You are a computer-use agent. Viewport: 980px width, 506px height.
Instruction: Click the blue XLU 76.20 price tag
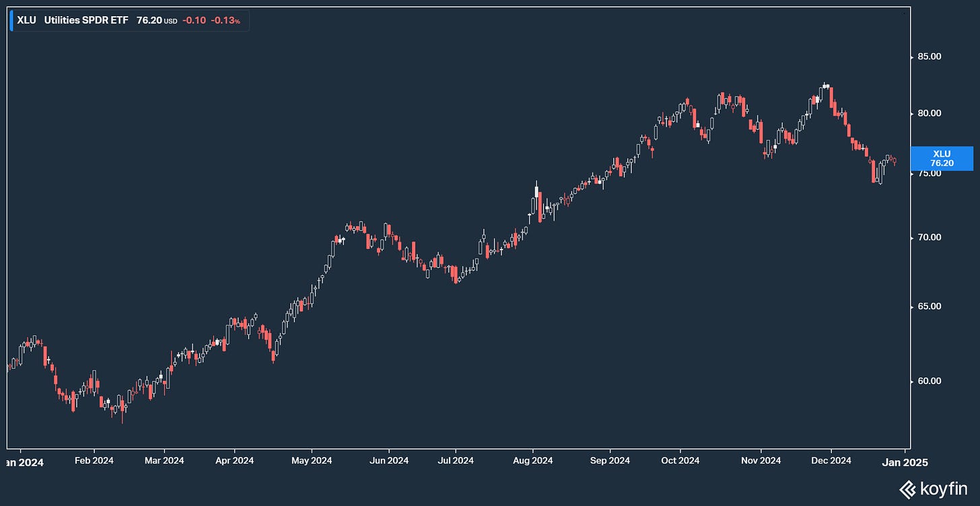[941, 158]
